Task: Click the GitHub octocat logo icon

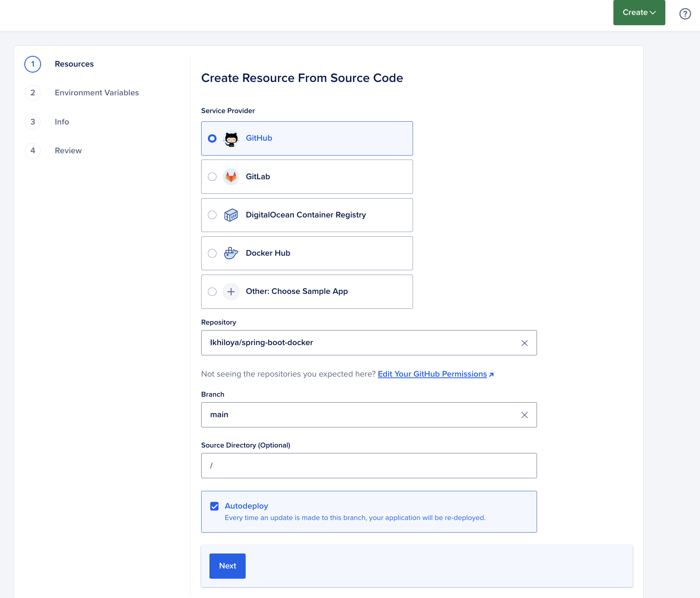Action: click(231, 139)
